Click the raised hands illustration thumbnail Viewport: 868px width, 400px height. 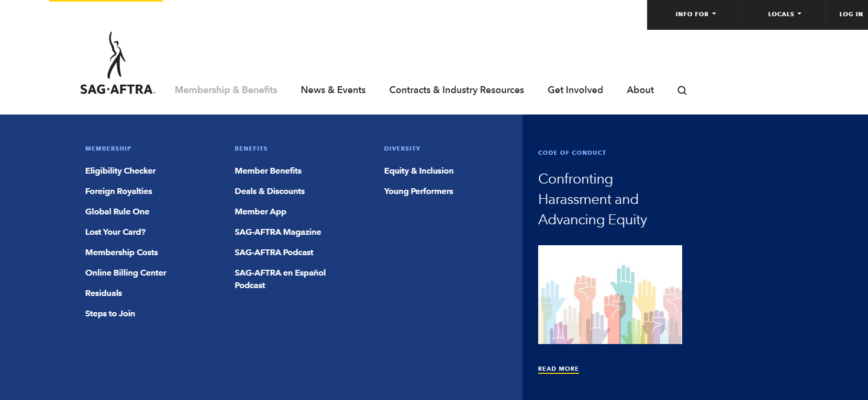[610, 294]
